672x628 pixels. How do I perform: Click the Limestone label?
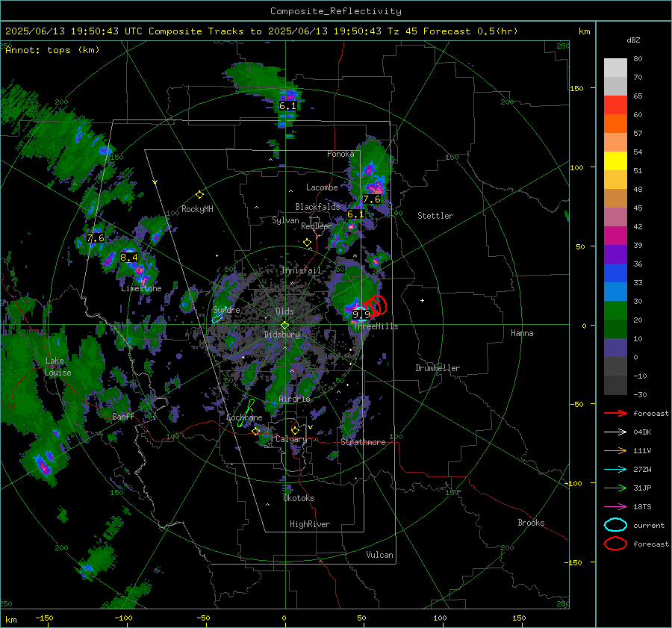pyautogui.click(x=141, y=288)
